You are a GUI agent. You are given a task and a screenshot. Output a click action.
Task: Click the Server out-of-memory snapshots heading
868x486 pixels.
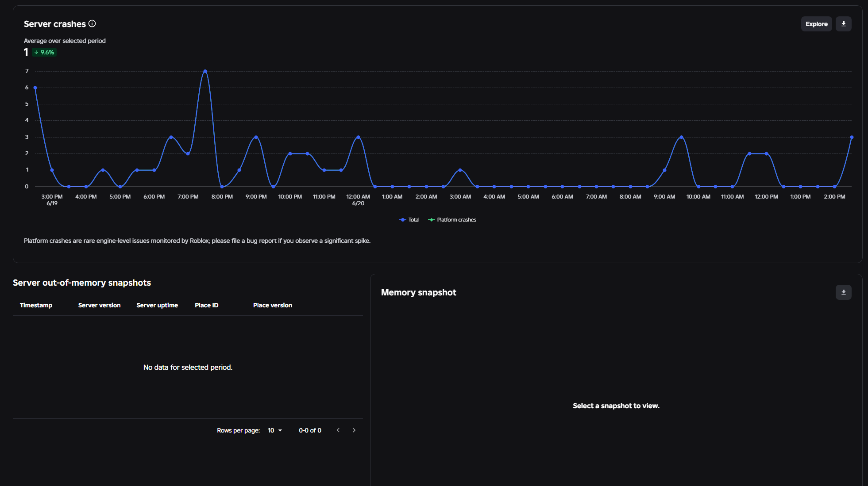[82, 283]
